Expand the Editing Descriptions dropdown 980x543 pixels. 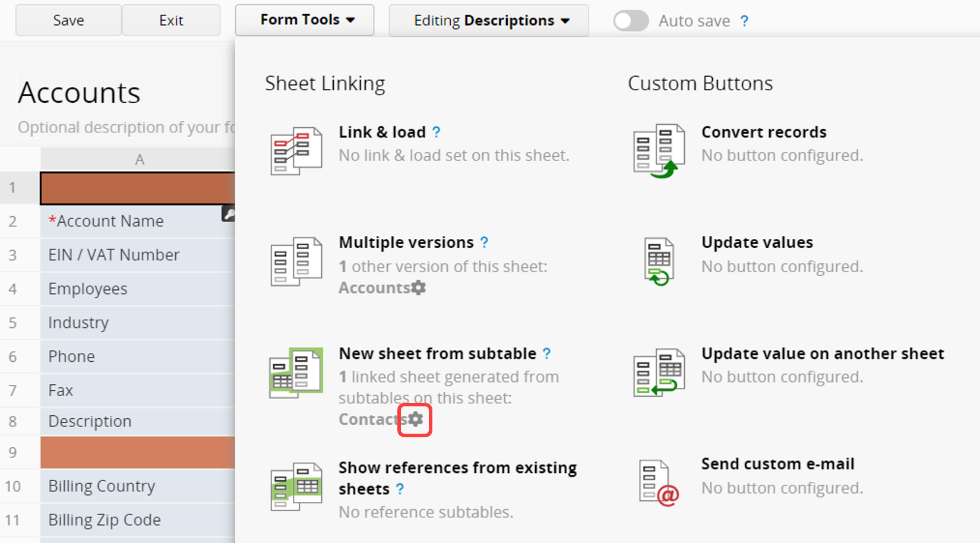pyautogui.click(x=489, y=21)
